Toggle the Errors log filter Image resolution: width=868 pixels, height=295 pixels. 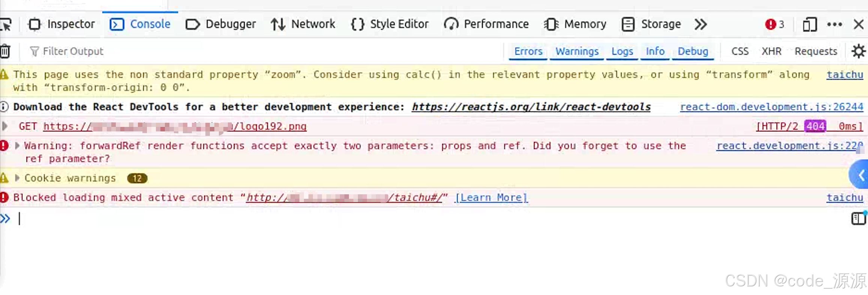tap(528, 51)
